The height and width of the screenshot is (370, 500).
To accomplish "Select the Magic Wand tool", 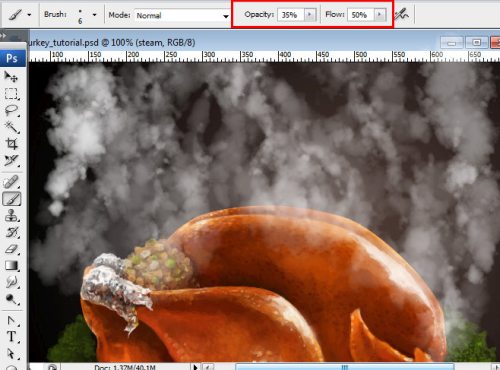I will pyautogui.click(x=11, y=127).
